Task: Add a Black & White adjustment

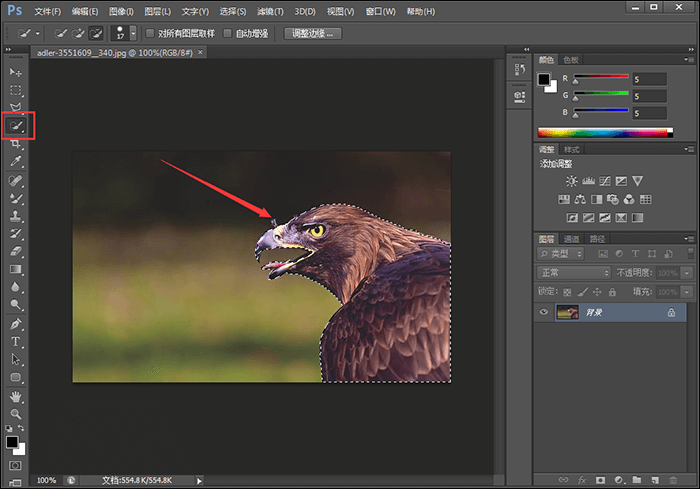Action: point(596,199)
